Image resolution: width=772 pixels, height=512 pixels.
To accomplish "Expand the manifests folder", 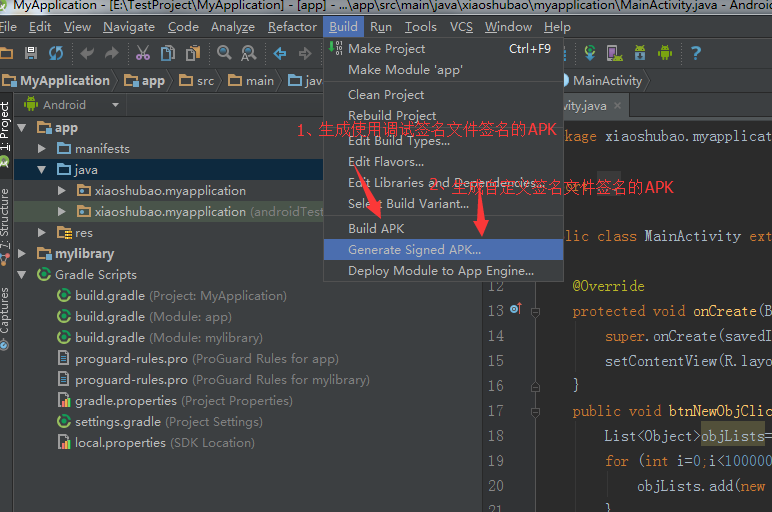I will 42,149.
